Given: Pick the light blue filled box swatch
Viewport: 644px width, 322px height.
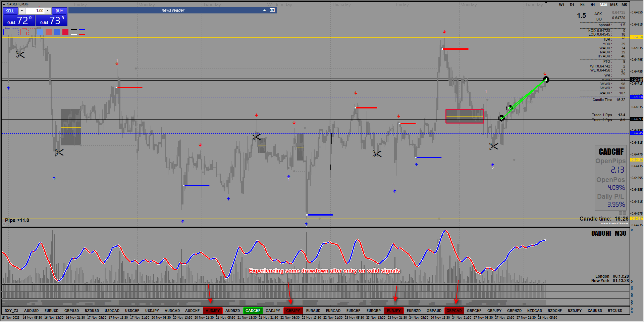Looking at the screenshot, I should [40, 32].
